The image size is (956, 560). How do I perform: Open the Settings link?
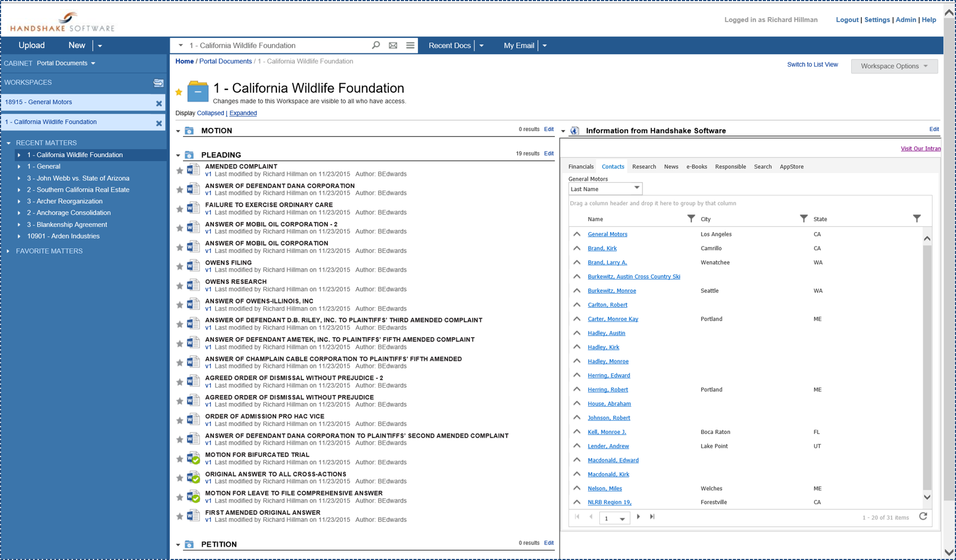[877, 20]
